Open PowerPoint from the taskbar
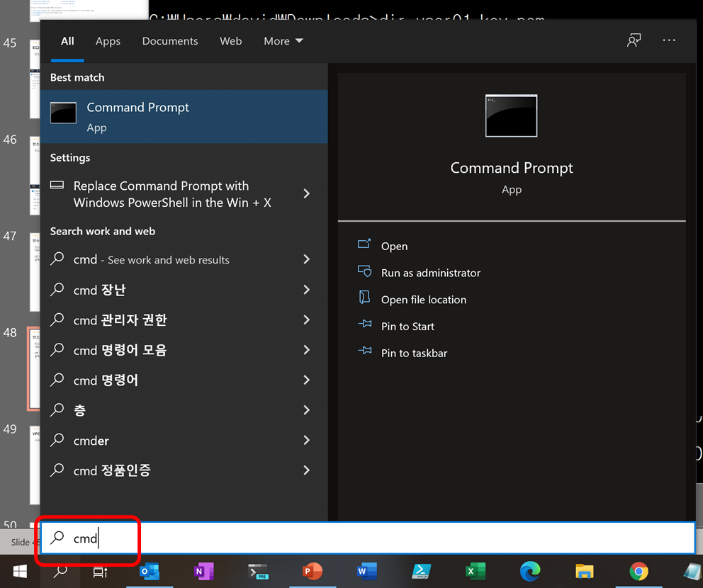The width and height of the screenshot is (703, 588). 312,571
